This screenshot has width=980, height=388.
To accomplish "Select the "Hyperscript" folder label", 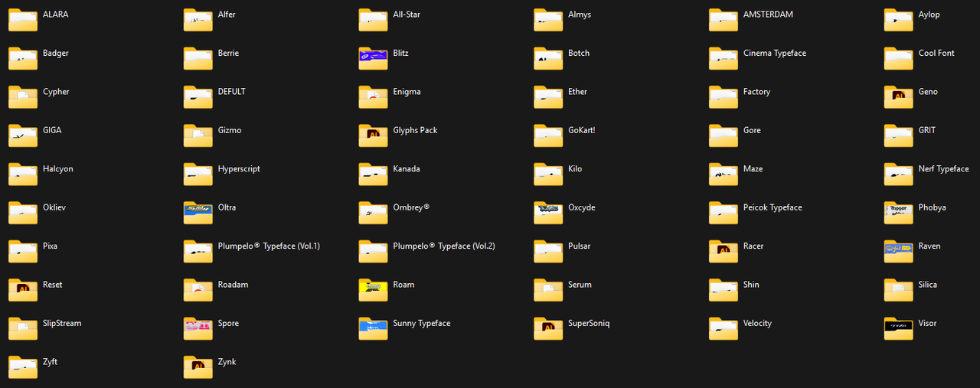I will [x=239, y=169].
